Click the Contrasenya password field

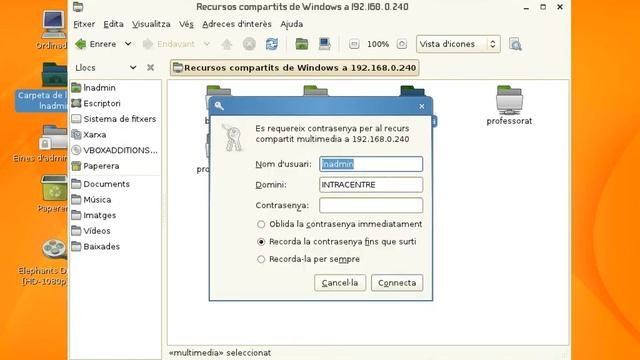tap(371, 205)
